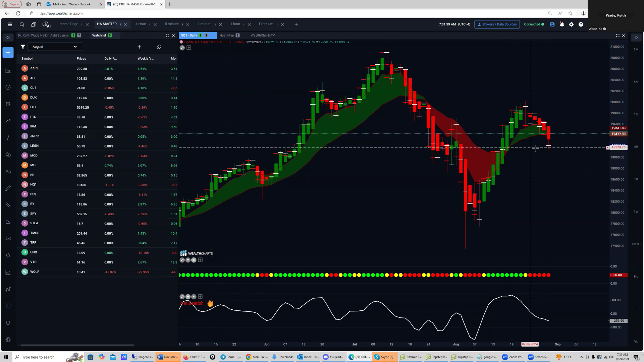This screenshot has height=362, width=644.
Task: Open the symbol search magnifier
Action: [x=22, y=24]
